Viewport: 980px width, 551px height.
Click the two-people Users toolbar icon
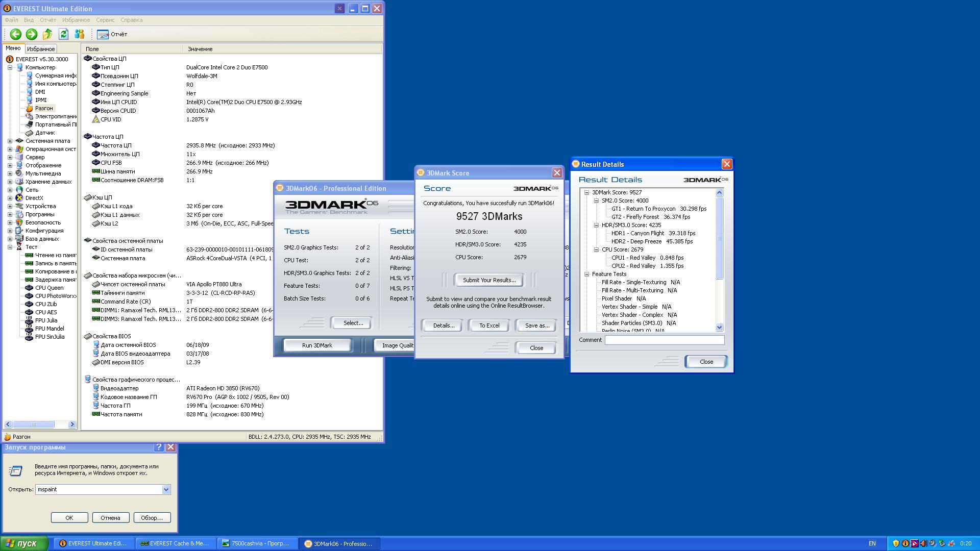[x=79, y=34]
